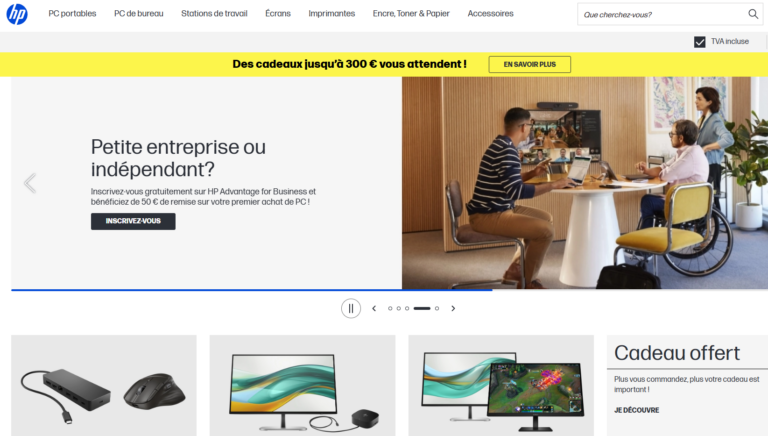Click the JE DÉCOUVRE link
768x436 pixels.
tap(637, 410)
